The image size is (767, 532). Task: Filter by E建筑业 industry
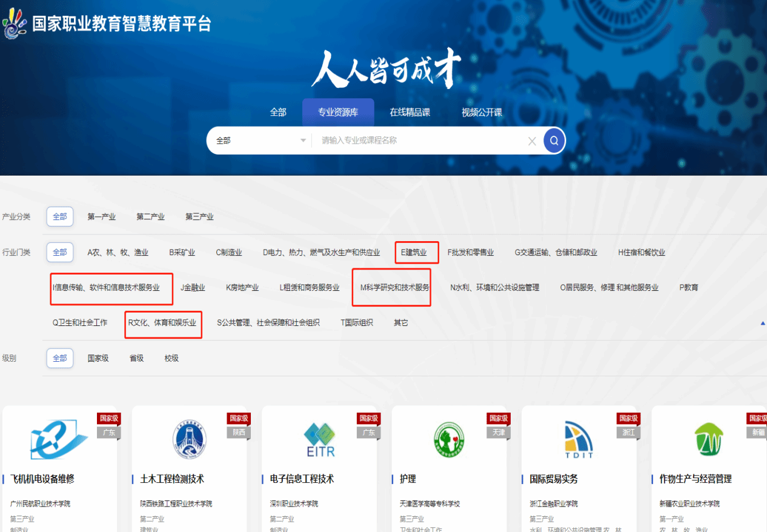point(414,253)
